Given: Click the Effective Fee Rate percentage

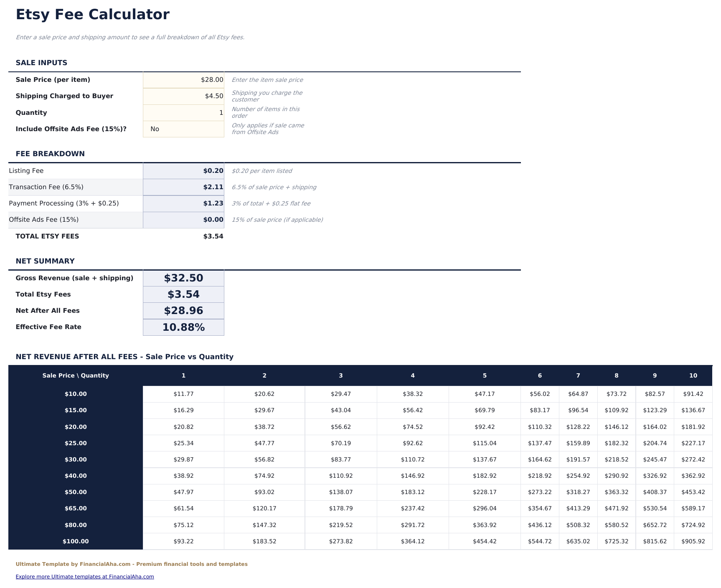Looking at the screenshot, I should point(183,327).
